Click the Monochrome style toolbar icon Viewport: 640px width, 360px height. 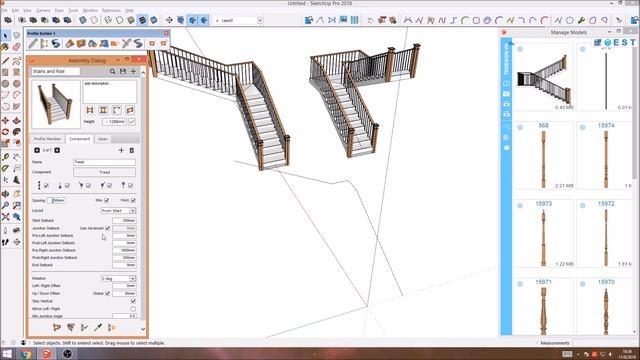153,20
